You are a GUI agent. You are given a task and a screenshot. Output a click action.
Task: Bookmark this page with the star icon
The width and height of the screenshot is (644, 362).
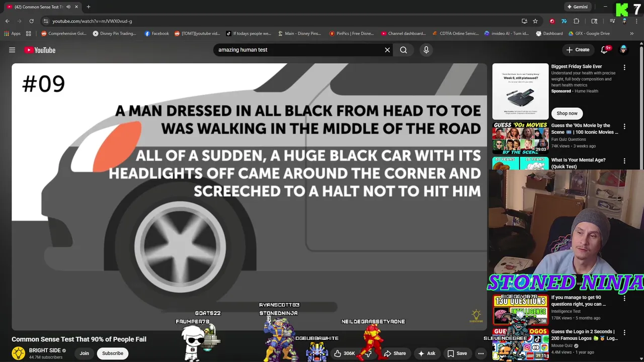(x=535, y=21)
